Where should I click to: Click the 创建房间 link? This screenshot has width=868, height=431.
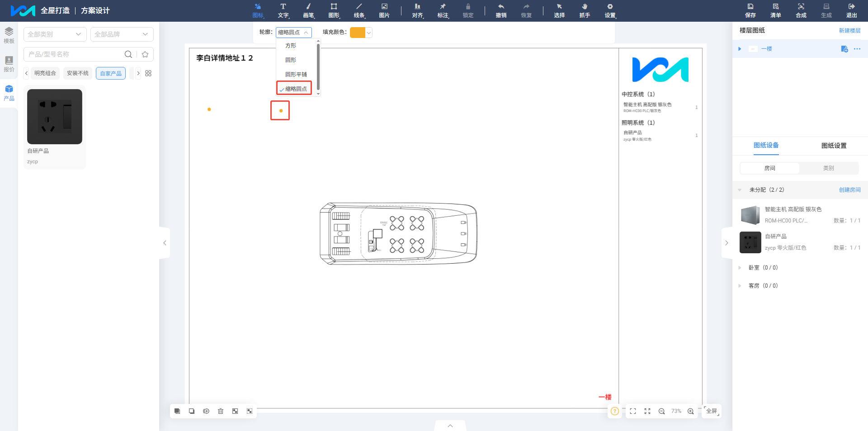coord(850,190)
